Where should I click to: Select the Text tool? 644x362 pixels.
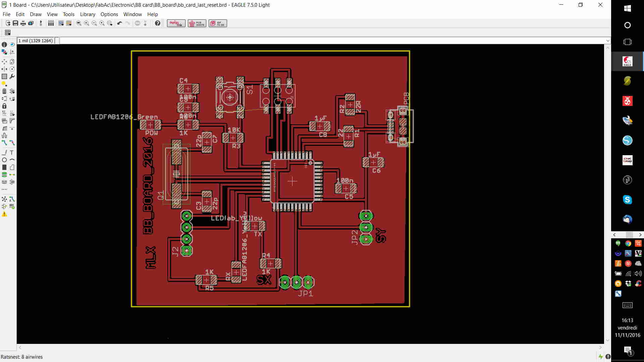pos(12,153)
